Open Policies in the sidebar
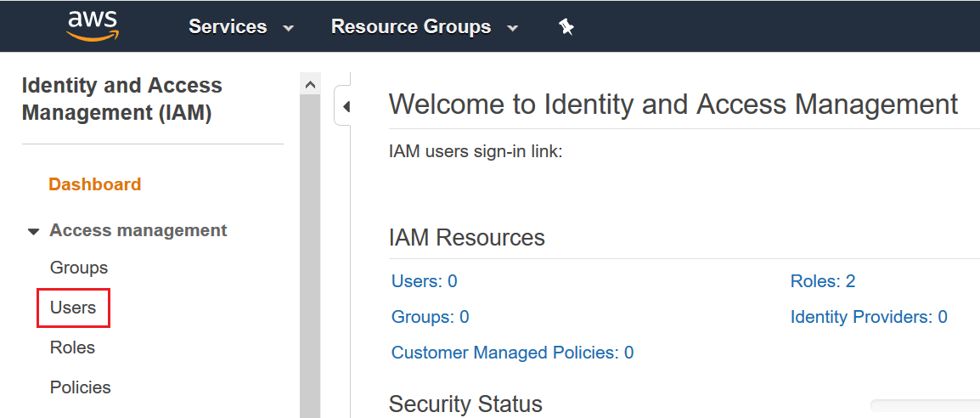 coord(81,387)
